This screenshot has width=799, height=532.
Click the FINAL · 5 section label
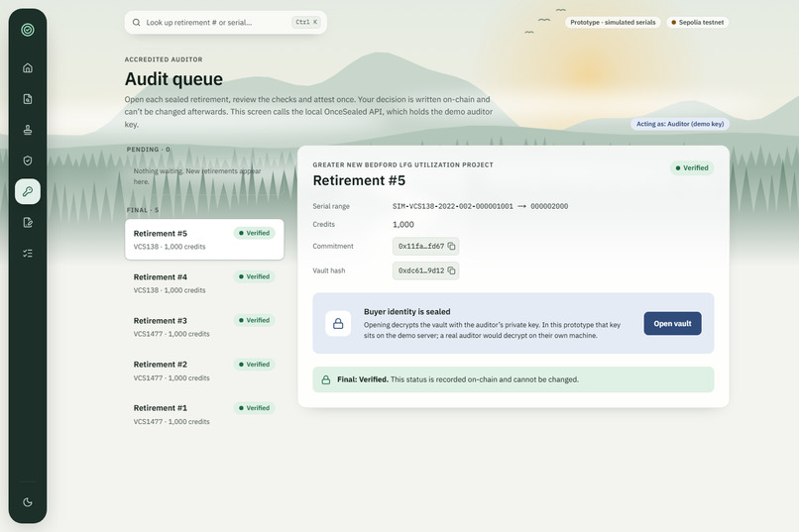click(x=143, y=210)
